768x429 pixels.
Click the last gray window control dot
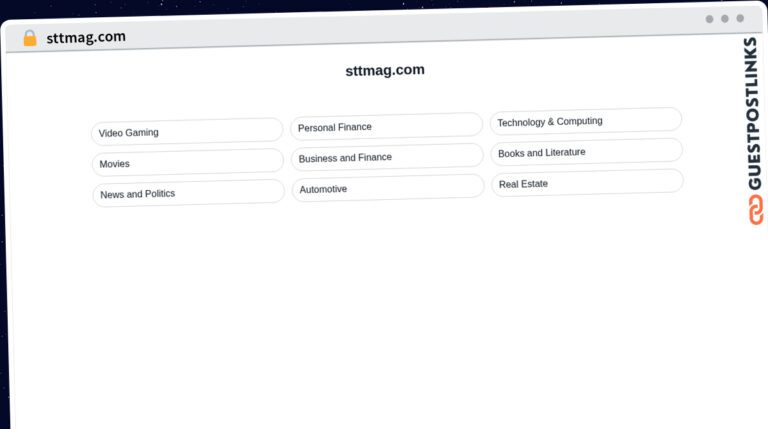740,18
